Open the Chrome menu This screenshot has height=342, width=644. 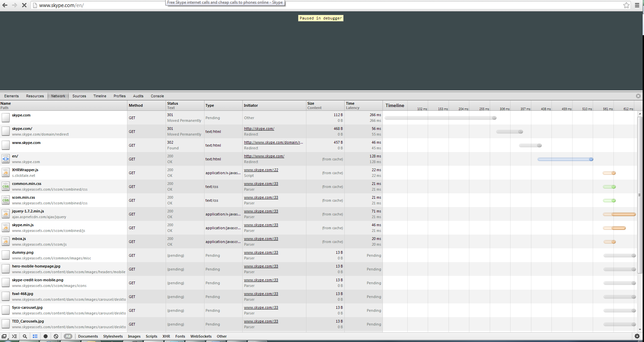[x=637, y=5]
